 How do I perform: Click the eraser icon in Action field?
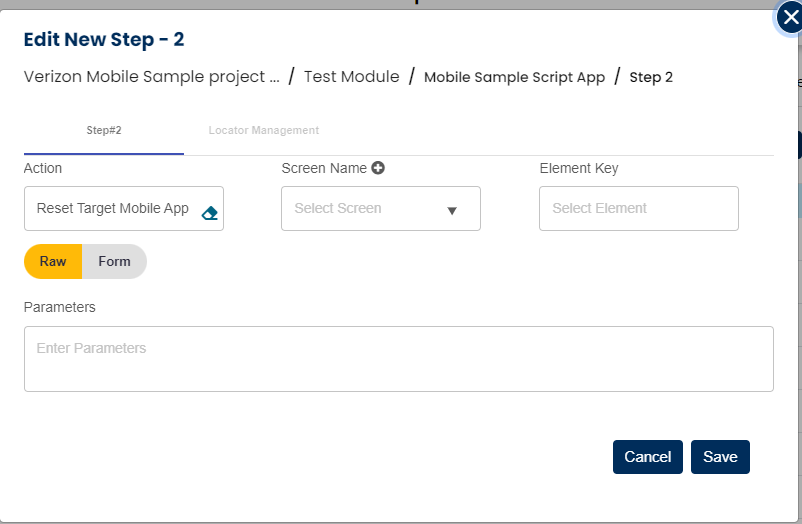pos(209,212)
